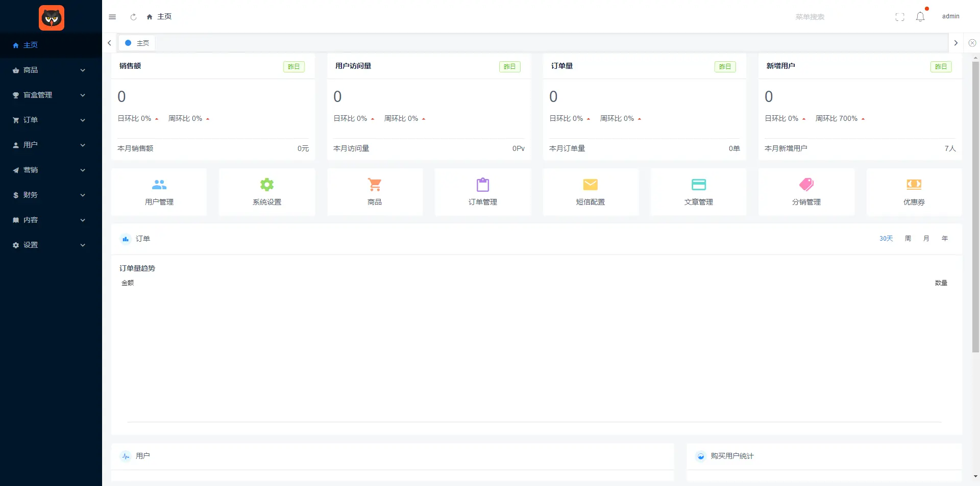Click the refresh page icon
Viewport: 980px width, 486px height.
(133, 17)
